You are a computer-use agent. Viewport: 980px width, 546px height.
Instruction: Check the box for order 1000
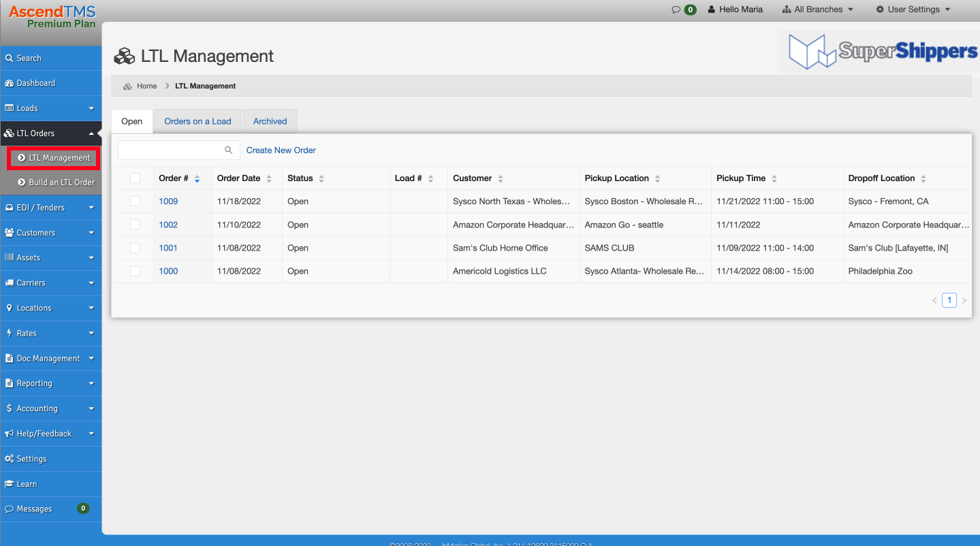click(x=135, y=271)
